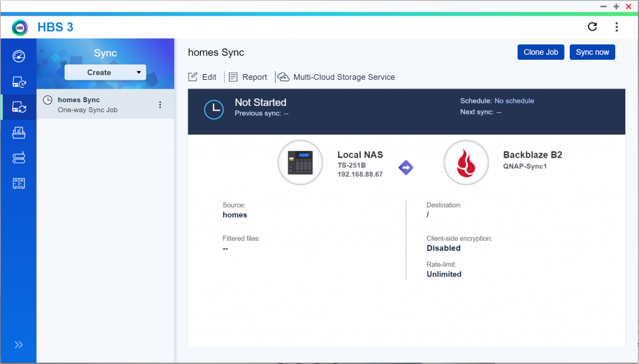Click Edit job option

click(x=203, y=77)
